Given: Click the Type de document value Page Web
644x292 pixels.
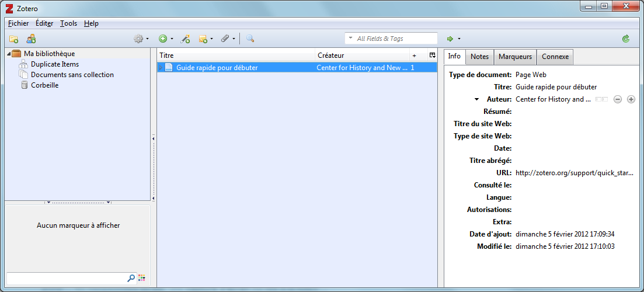Looking at the screenshot, I should click(531, 75).
